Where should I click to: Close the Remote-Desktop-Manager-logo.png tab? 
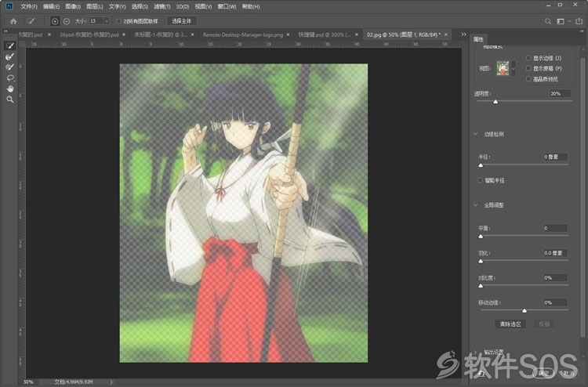[288, 34]
